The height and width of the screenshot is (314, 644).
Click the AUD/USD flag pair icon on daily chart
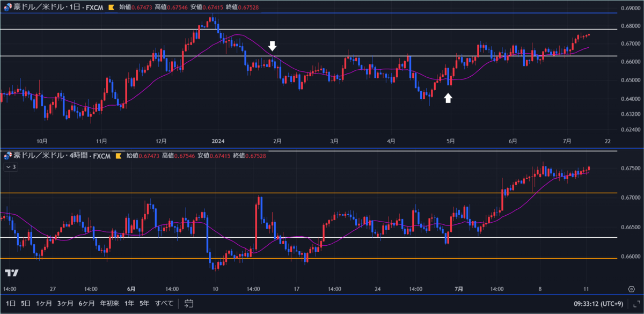coord(6,8)
